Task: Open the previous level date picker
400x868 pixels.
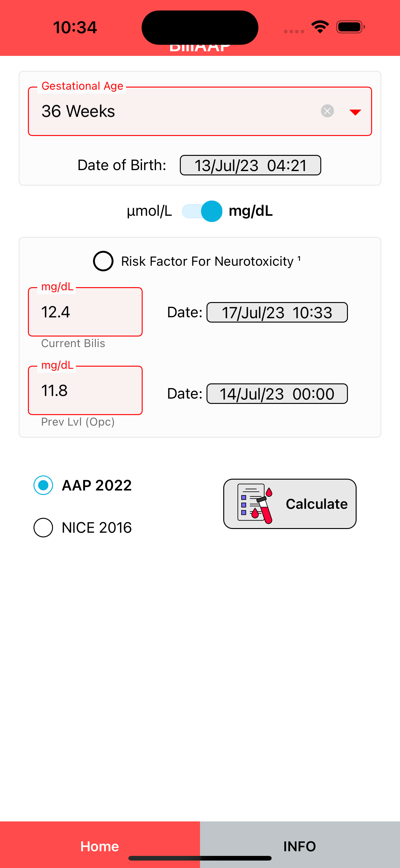Action: 277,394
